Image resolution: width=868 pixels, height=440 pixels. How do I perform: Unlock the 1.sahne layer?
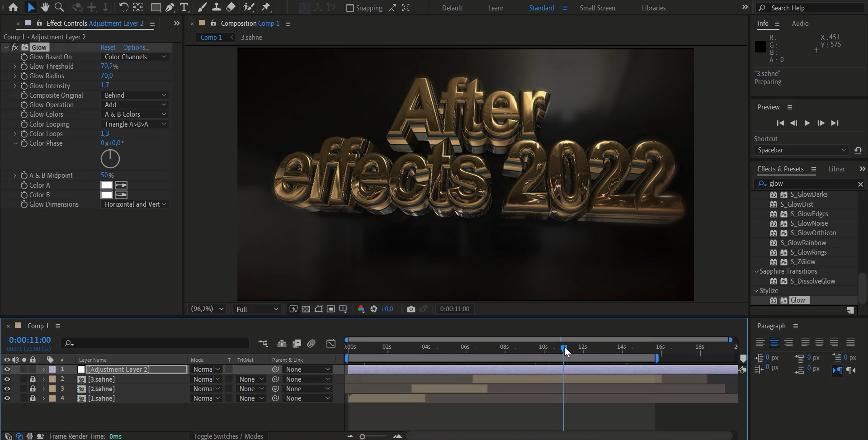(33, 398)
